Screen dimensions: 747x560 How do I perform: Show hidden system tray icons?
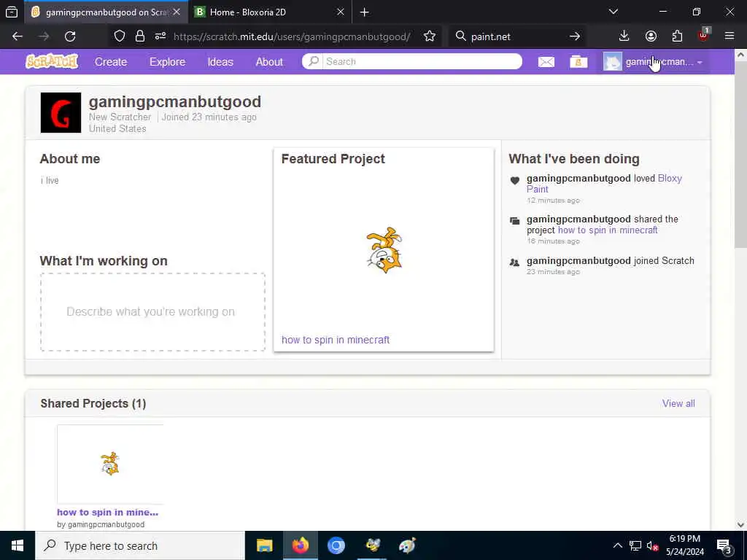pyautogui.click(x=617, y=546)
